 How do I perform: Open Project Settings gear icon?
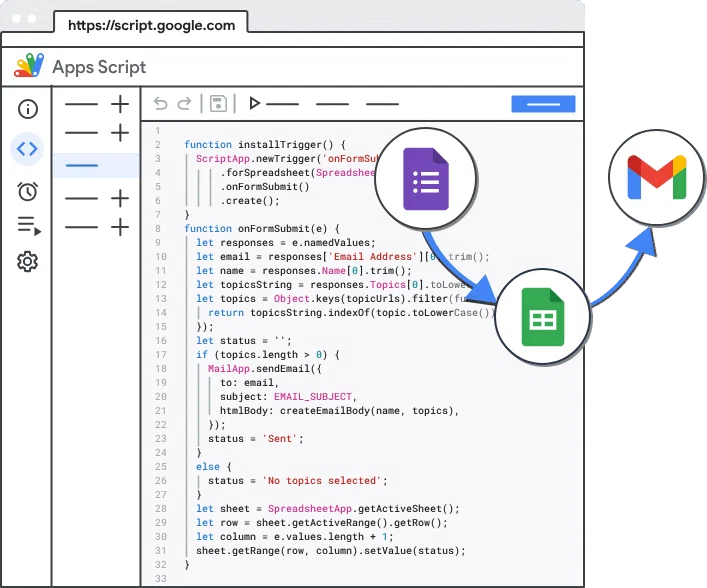(x=28, y=262)
